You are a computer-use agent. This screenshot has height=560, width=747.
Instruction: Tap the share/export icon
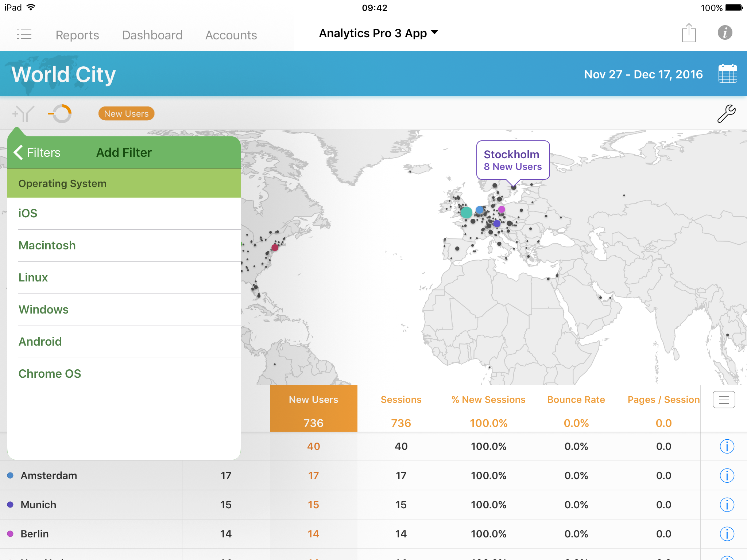(x=689, y=33)
